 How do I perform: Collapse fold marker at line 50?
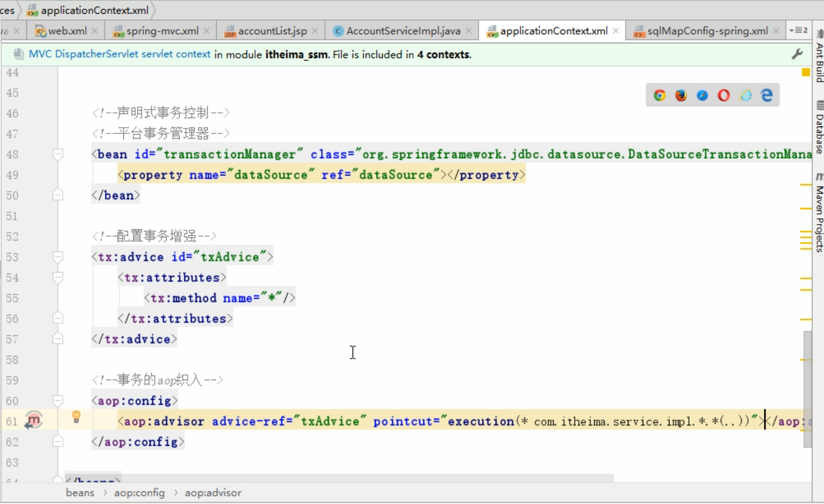[58, 195]
